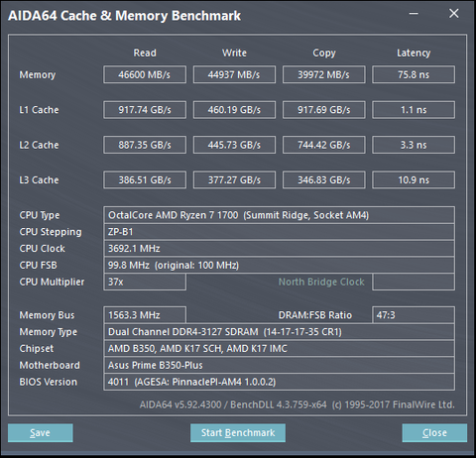Select the Memory Read result field
Viewport: 476px width, 458px height.
tap(145, 74)
